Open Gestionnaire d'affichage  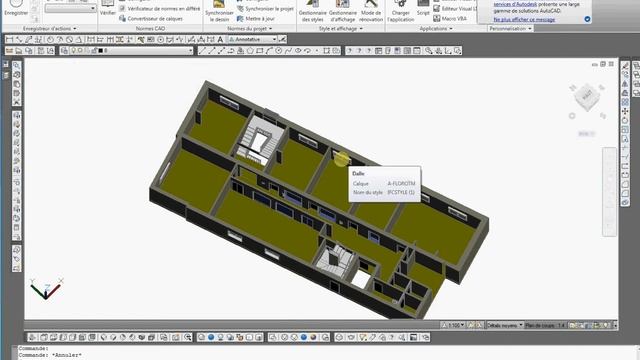click(342, 11)
